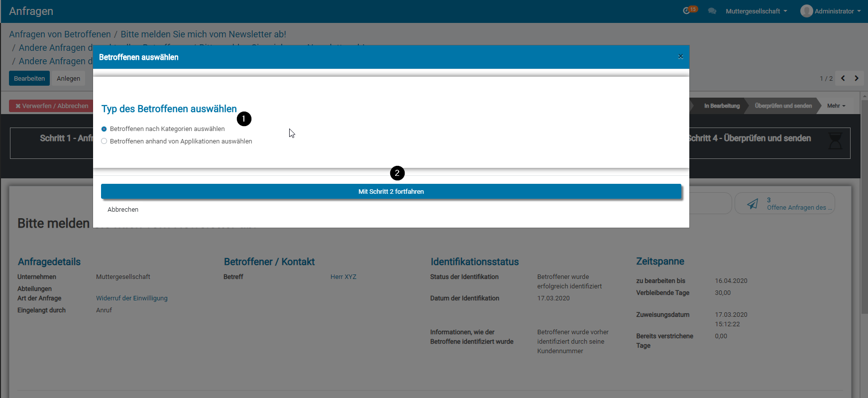Select Betroffenen anhand von Applikationen option
Viewport: 868px width, 398px height.
(104, 141)
